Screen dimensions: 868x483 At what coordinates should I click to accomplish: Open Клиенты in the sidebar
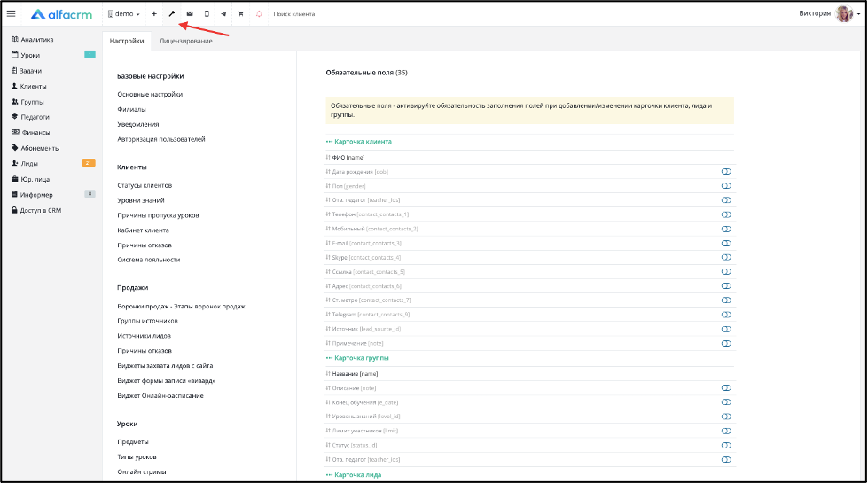tap(28, 86)
